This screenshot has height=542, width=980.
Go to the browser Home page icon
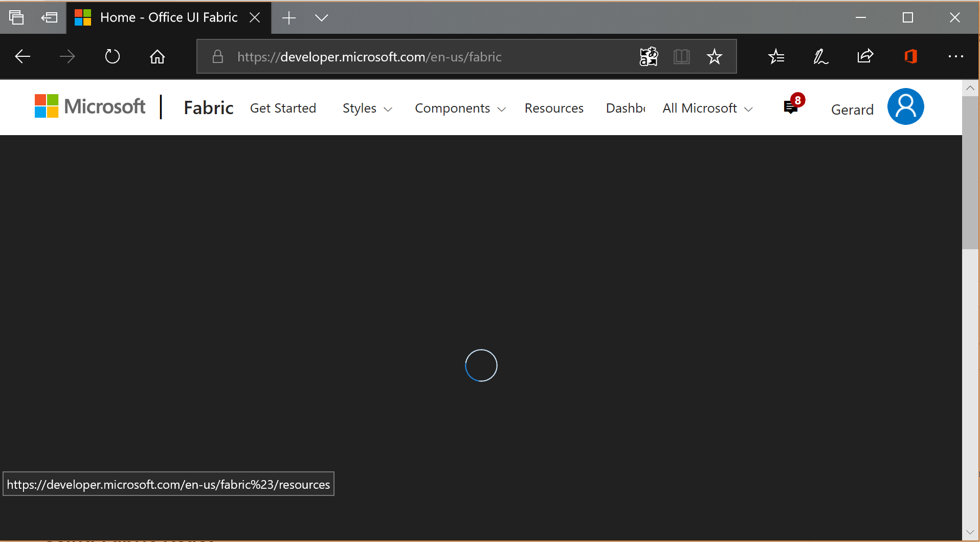(158, 56)
